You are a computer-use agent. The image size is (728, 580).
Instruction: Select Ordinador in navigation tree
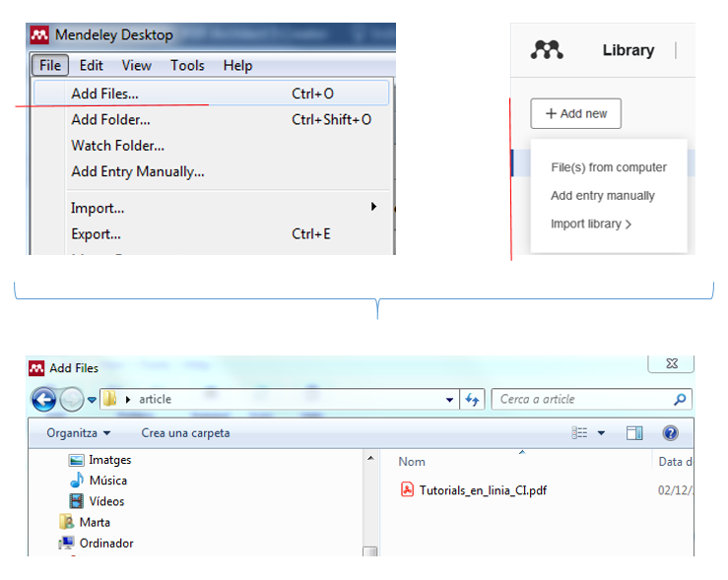click(x=97, y=543)
